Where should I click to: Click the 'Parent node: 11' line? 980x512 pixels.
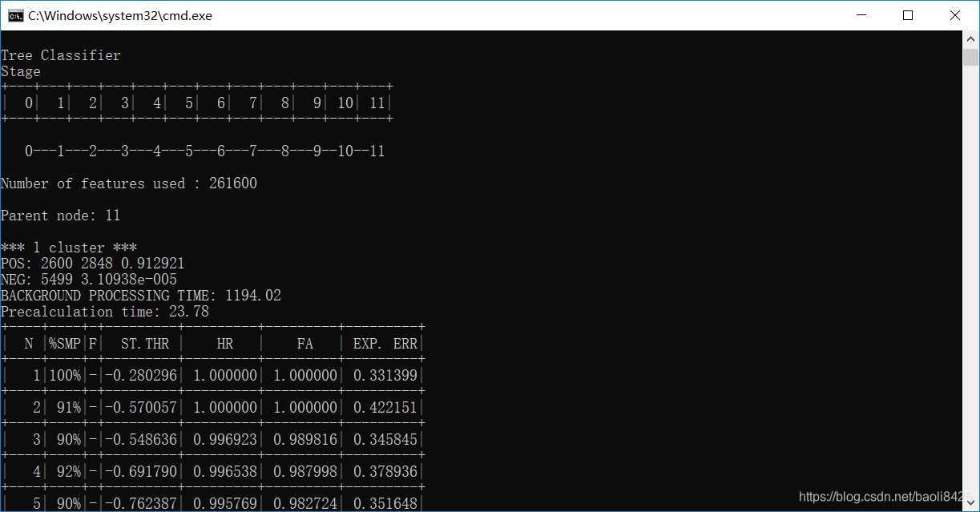click(61, 216)
